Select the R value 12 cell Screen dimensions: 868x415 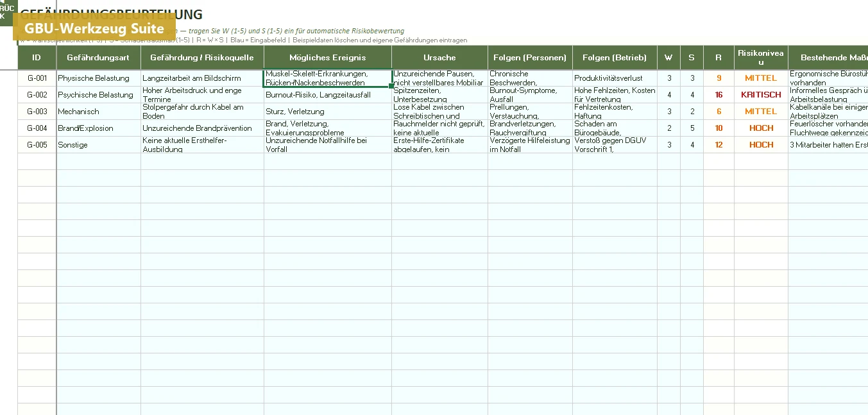[x=719, y=145]
